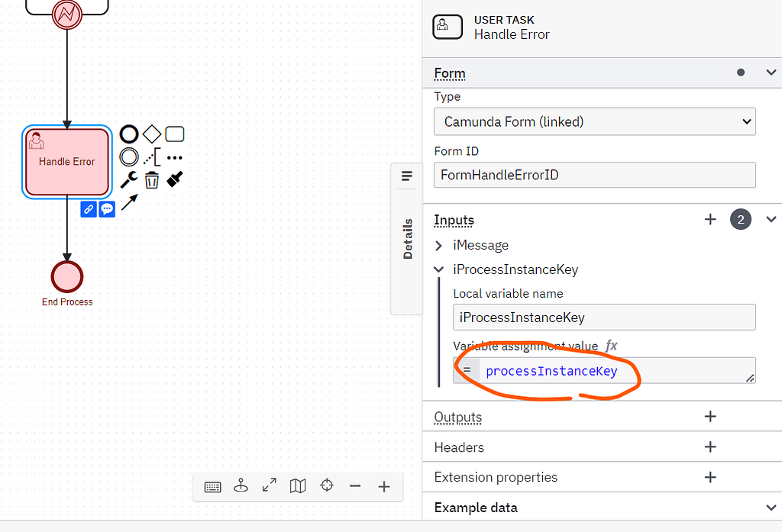Append an end event using the circle icon
This screenshot has width=782, height=532.
click(129, 134)
